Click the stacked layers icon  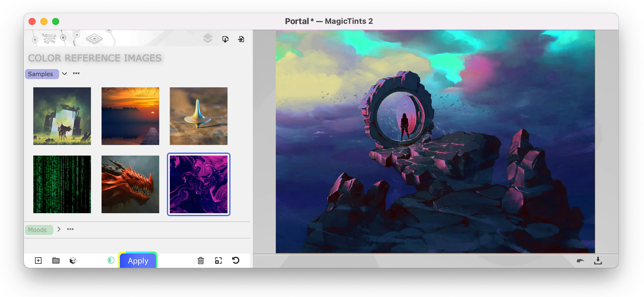(208, 39)
